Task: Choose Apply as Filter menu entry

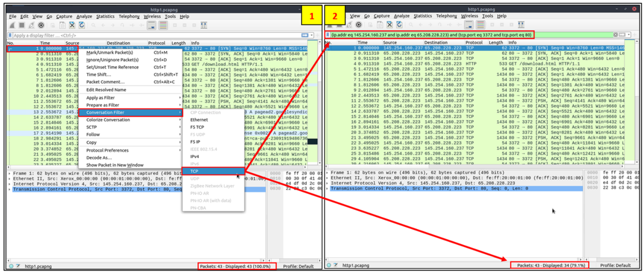Action: (x=130, y=98)
